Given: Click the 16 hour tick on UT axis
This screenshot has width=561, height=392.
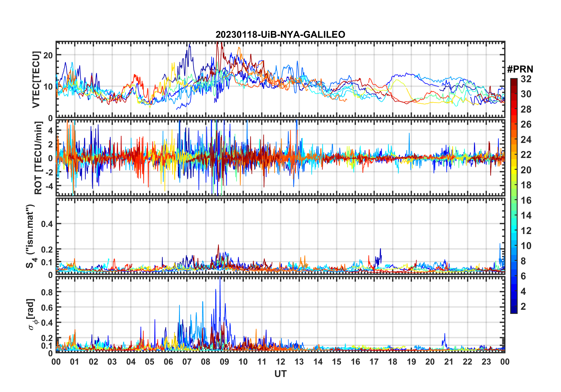Looking at the screenshot, I should coord(355,362).
